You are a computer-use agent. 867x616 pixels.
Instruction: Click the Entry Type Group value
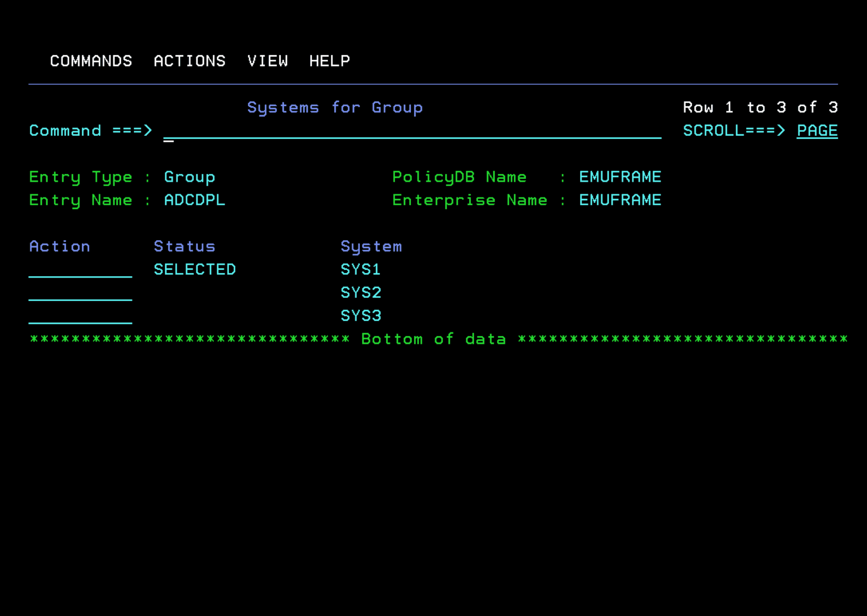(x=189, y=177)
